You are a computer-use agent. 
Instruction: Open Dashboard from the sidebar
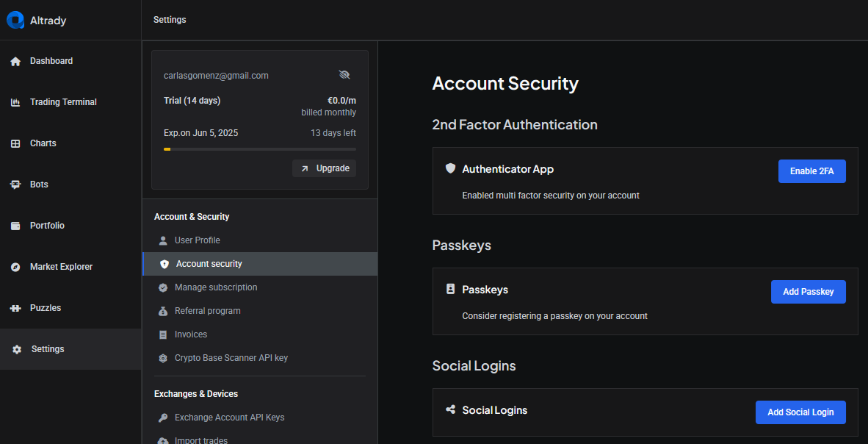click(x=70, y=61)
